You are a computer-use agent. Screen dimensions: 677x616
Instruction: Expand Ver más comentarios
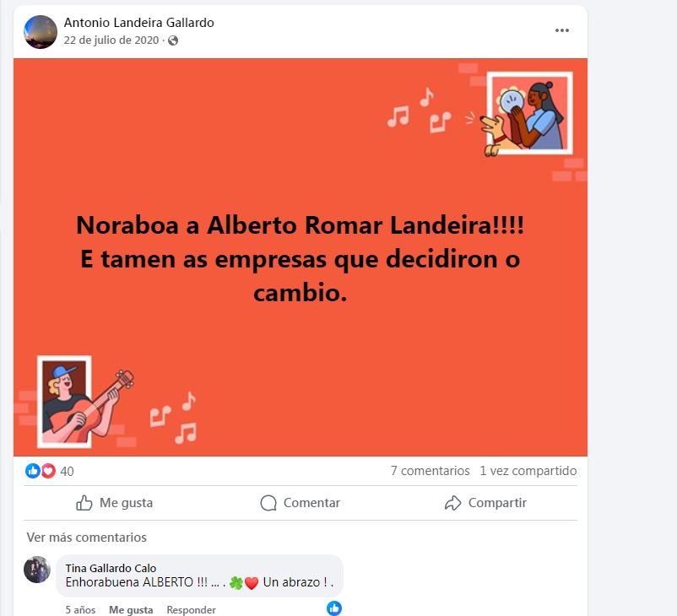pyautogui.click(x=86, y=538)
